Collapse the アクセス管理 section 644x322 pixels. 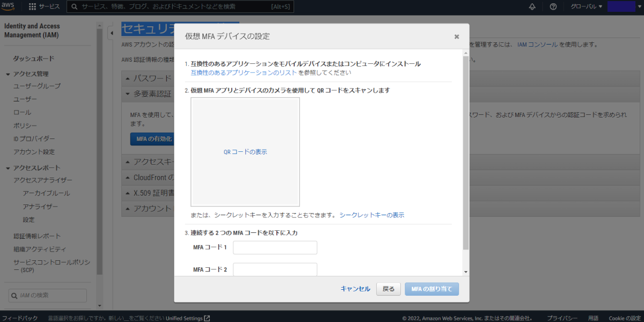[8, 74]
